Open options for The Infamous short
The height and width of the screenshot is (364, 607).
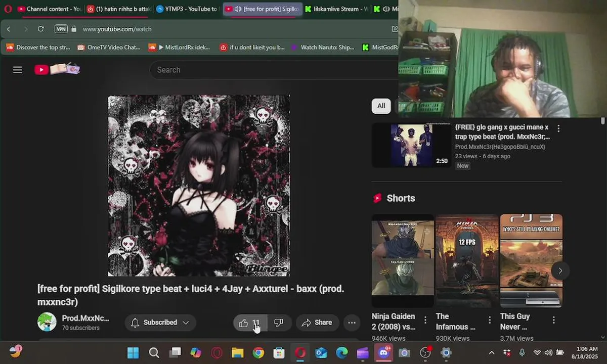[490, 320]
